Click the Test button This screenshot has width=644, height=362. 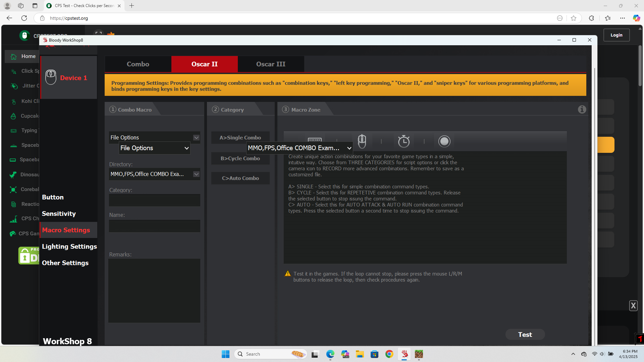(525, 334)
